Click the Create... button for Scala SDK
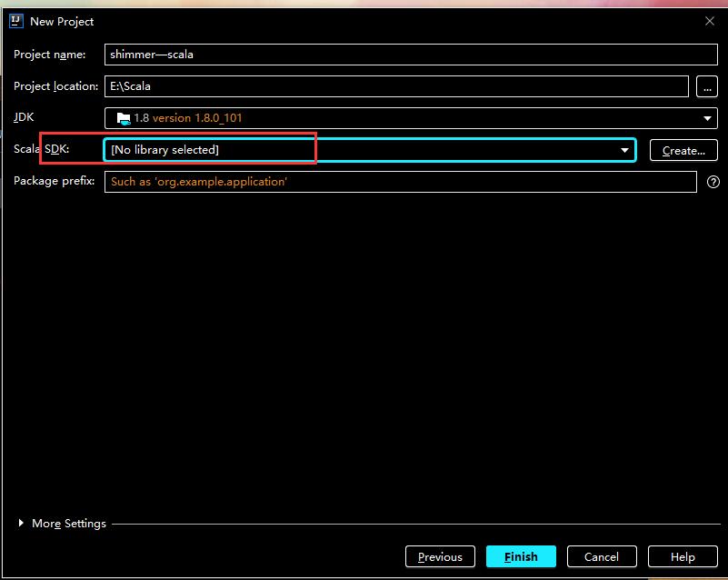 coord(683,151)
